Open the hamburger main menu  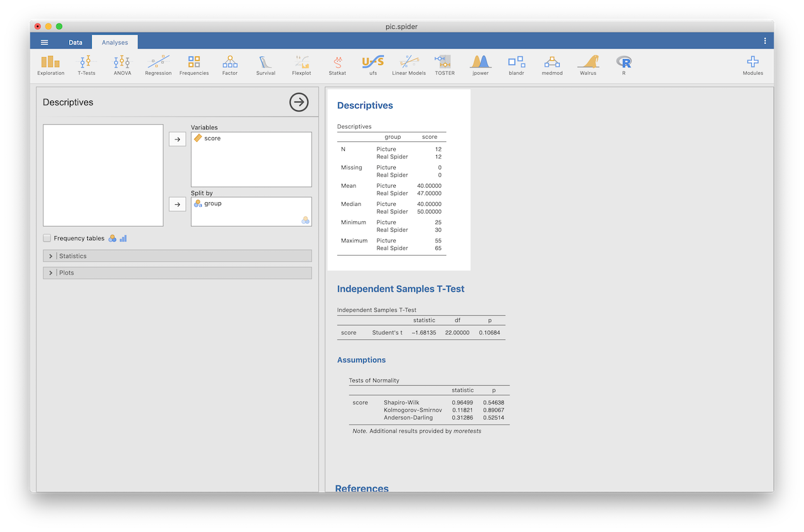(45, 43)
